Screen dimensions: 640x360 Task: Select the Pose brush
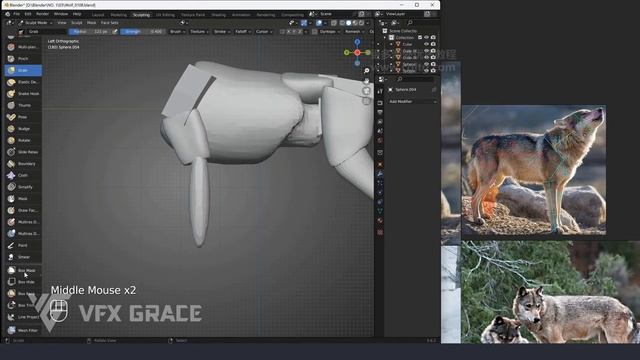coord(23,117)
